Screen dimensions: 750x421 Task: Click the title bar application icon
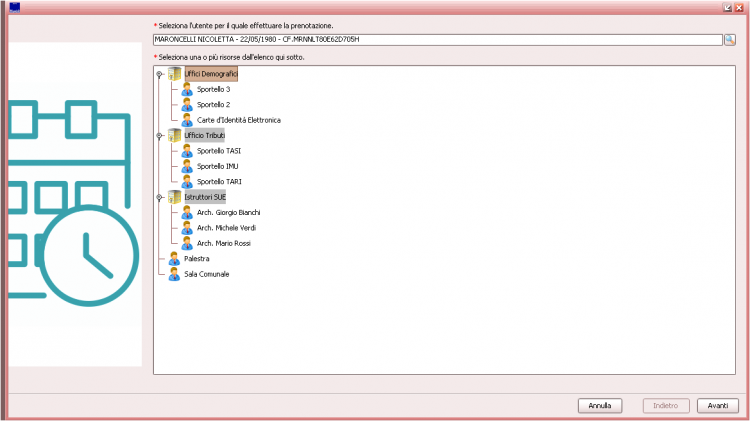point(15,7)
